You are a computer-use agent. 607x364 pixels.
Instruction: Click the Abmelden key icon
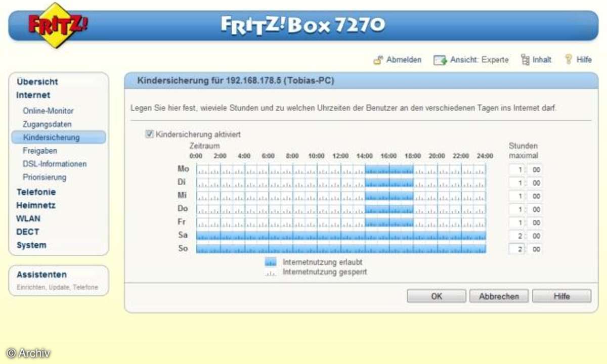(x=378, y=60)
